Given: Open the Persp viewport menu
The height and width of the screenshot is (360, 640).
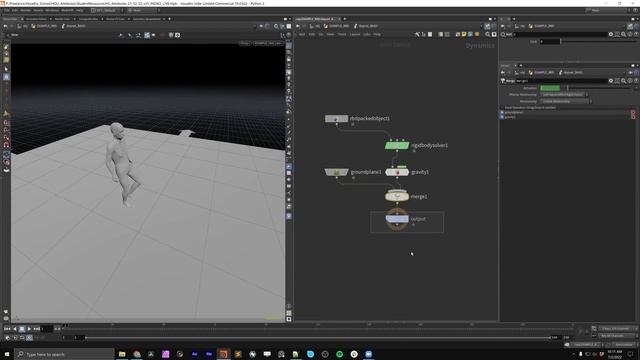Looking at the screenshot, I should [x=244, y=43].
